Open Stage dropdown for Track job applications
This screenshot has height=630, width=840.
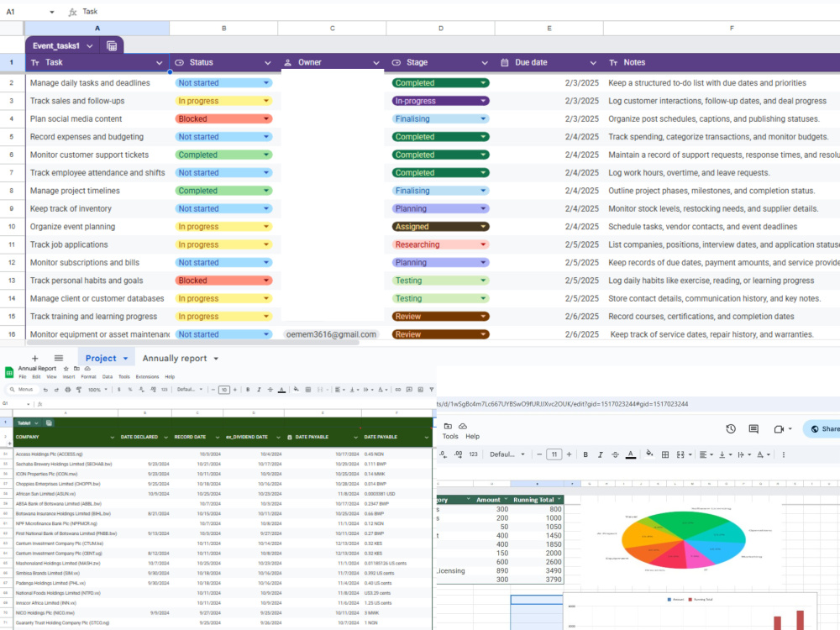tap(483, 244)
